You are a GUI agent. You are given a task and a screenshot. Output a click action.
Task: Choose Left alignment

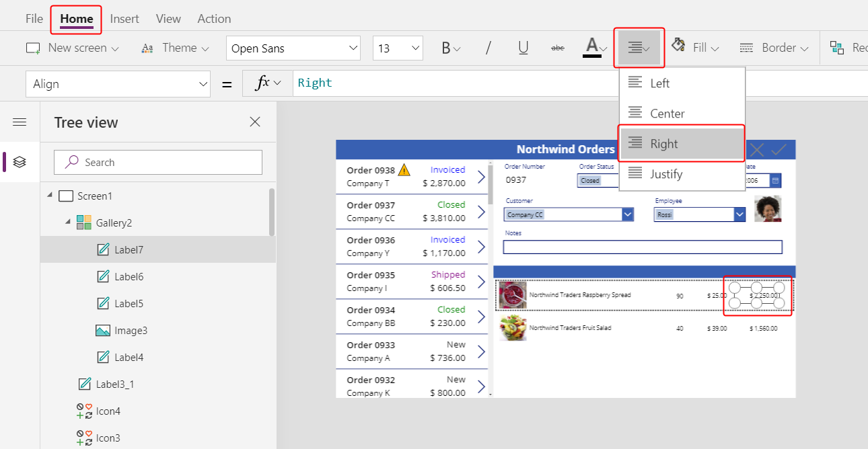682,83
